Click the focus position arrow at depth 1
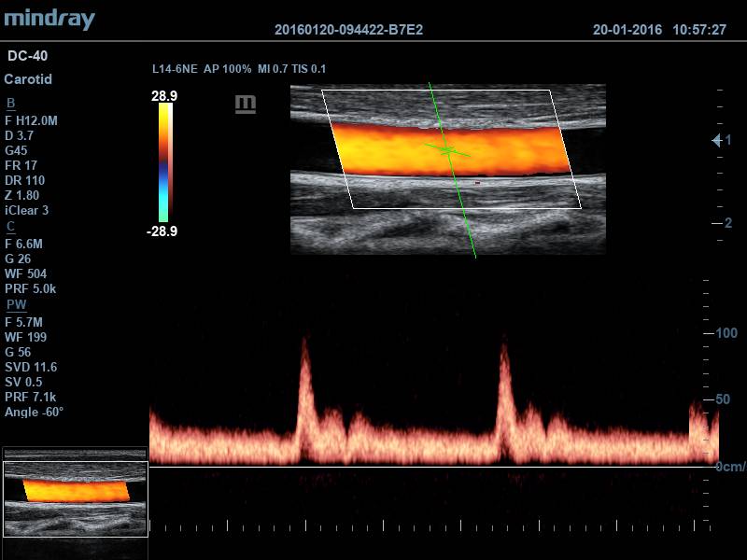This screenshot has height=560, width=747. (717, 140)
